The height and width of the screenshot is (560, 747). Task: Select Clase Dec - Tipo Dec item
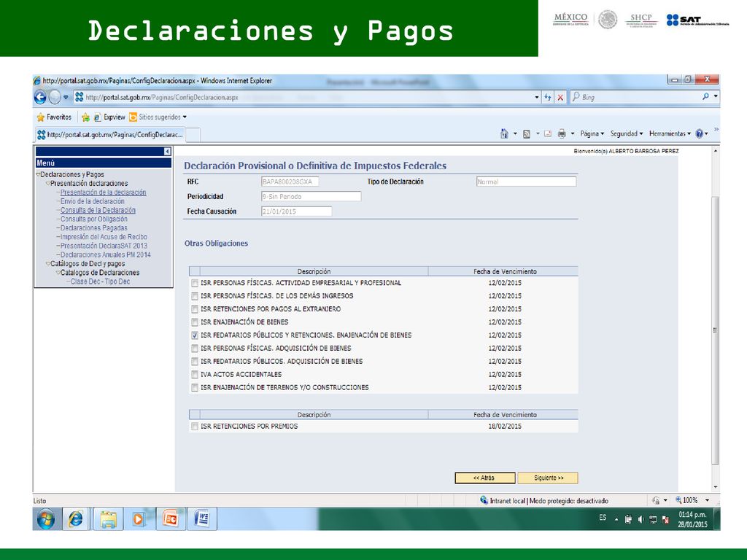(100, 282)
